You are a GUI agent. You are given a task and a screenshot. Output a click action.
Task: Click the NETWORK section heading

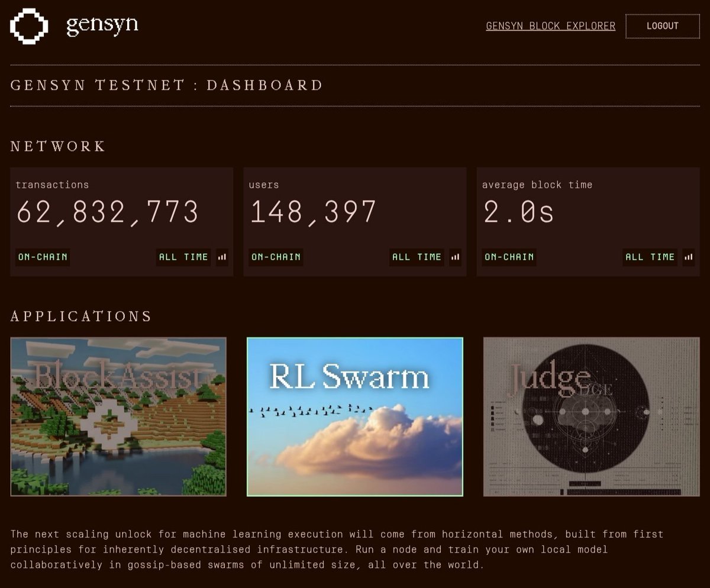(x=58, y=146)
